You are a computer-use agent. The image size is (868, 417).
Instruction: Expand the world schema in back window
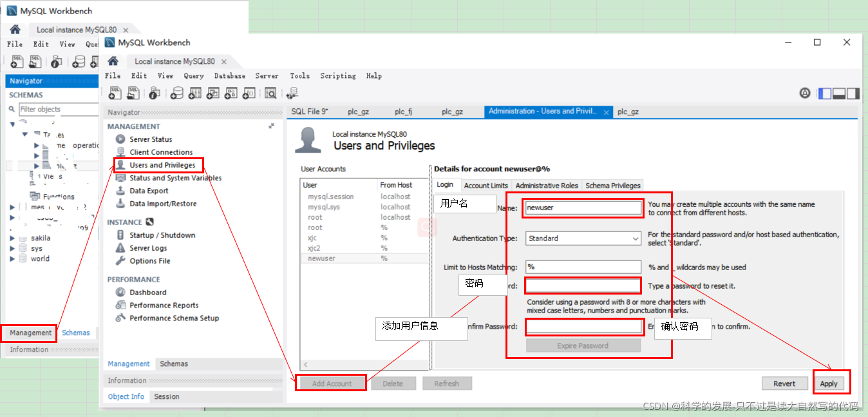click(x=13, y=259)
